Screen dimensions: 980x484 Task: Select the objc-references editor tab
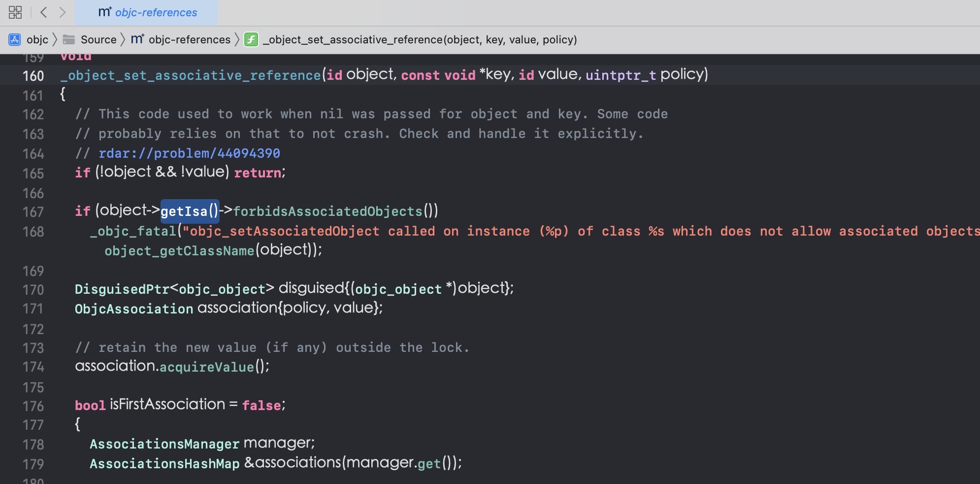click(x=147, y=12)
